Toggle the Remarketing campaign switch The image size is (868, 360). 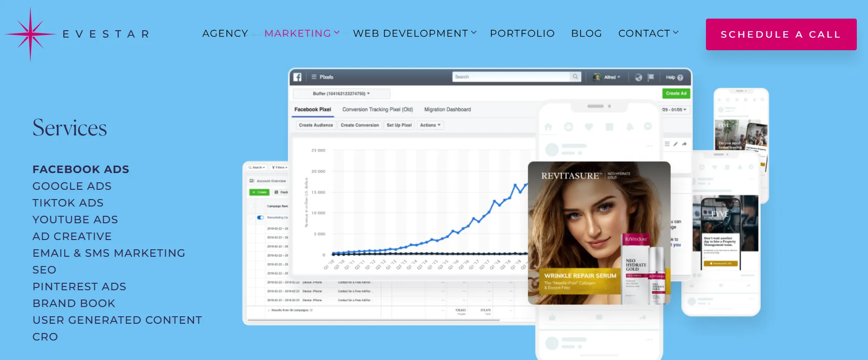(260, 217)
